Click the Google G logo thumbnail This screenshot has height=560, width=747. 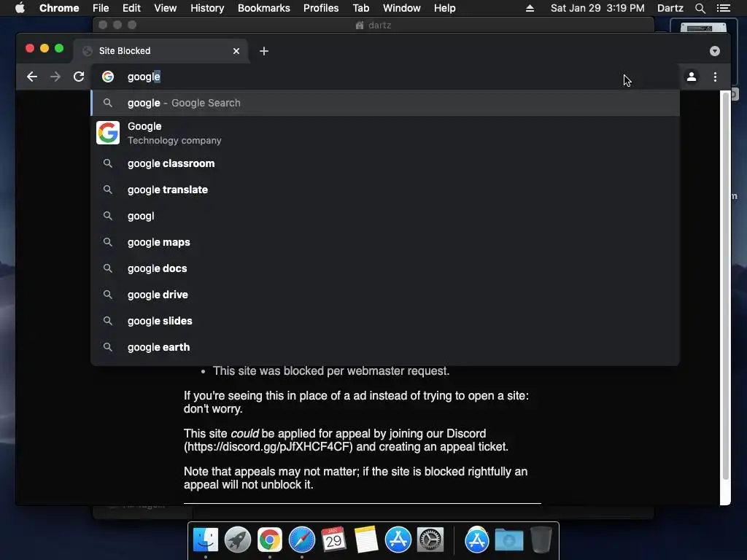(x=108, y=133)
